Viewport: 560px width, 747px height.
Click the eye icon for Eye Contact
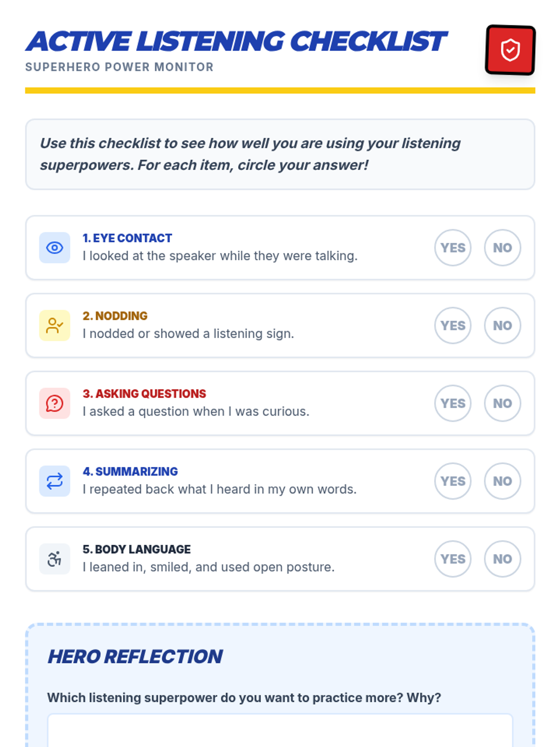(55, 247)
